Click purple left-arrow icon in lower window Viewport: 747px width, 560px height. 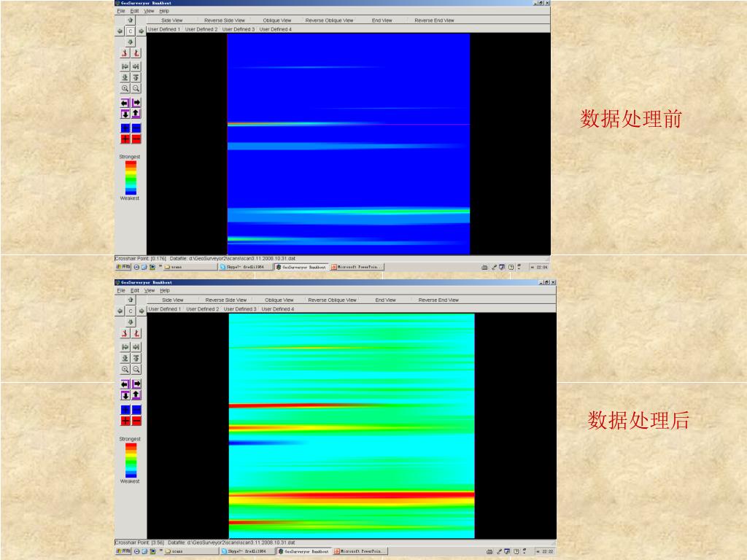coord(125,384)
